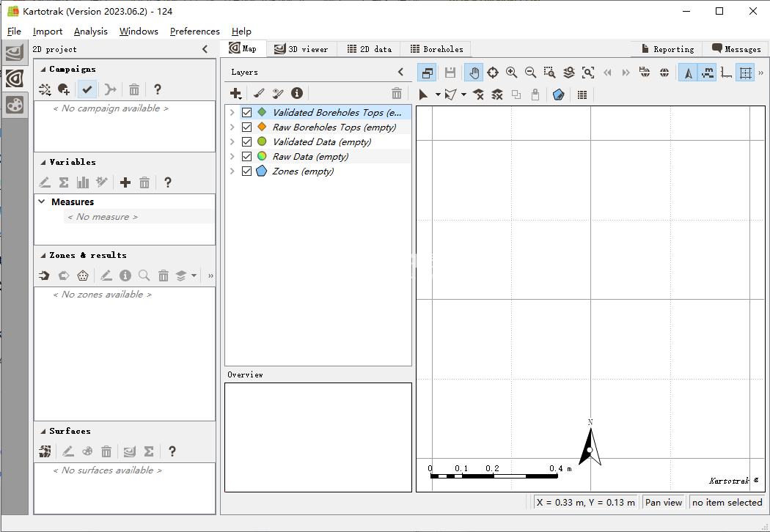Select the Pan (hand) tool in map toolbar
Viewport: 770px width, 532px height.
tap(474, 73)
